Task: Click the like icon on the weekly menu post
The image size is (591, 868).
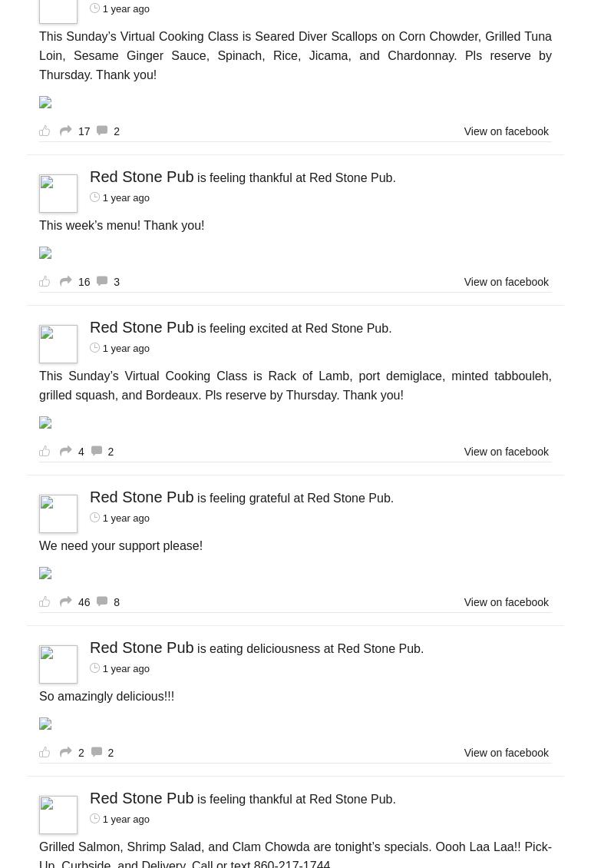Action: [45, 281]
